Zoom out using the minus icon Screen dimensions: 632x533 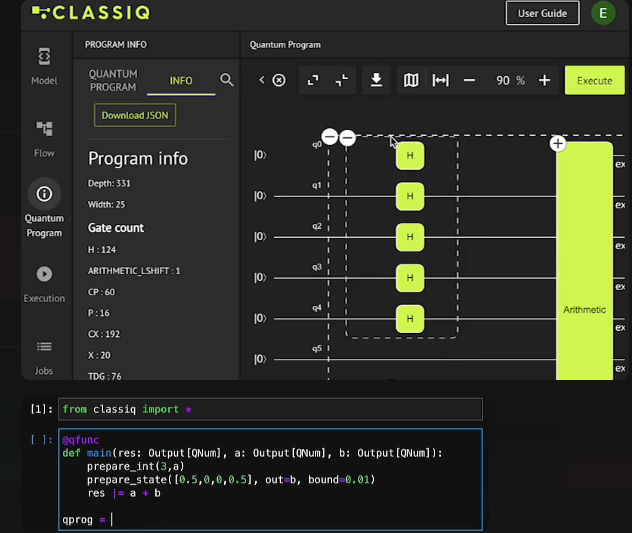click(x=469, y=80)
